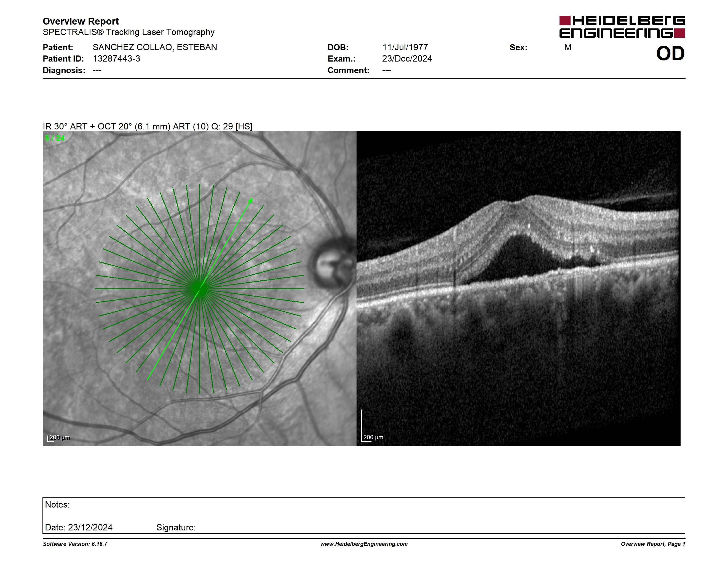Click the 'Signature:' field
The image size is (728, 563).
176,527
